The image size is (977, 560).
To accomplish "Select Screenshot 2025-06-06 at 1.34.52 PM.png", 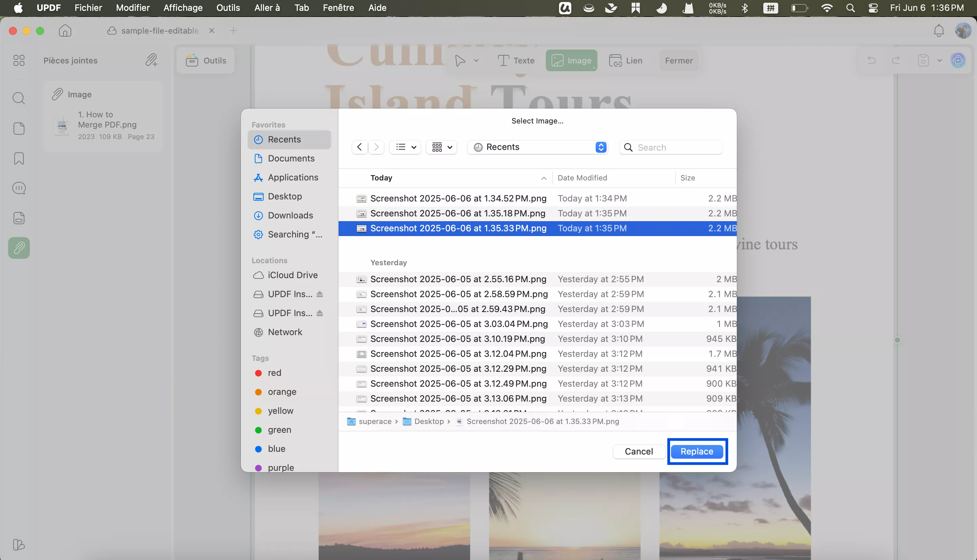I will coord(537,198).
